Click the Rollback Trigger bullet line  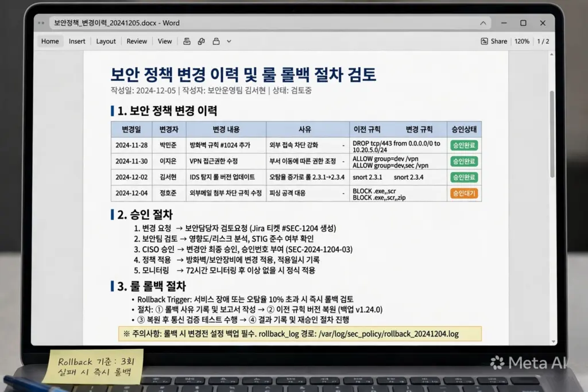pyautogui.click(x=242, y=299)
